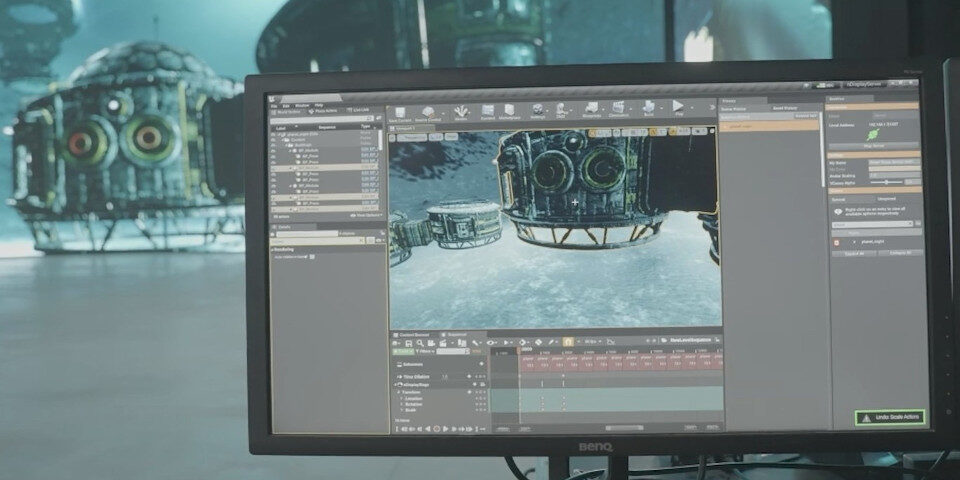Open the Sequencer Filters dropdown

(x=425, y=351)
